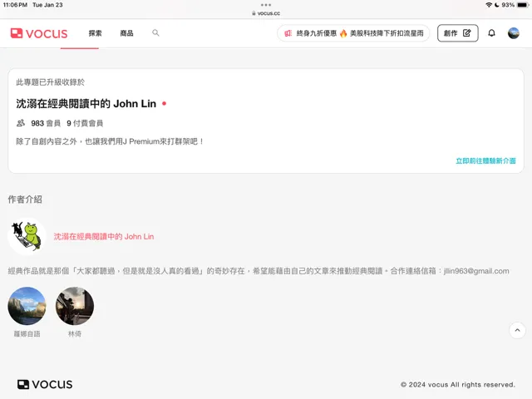Click the 983 會員 count text
The image size is (532, 399).
pos(46,123)
